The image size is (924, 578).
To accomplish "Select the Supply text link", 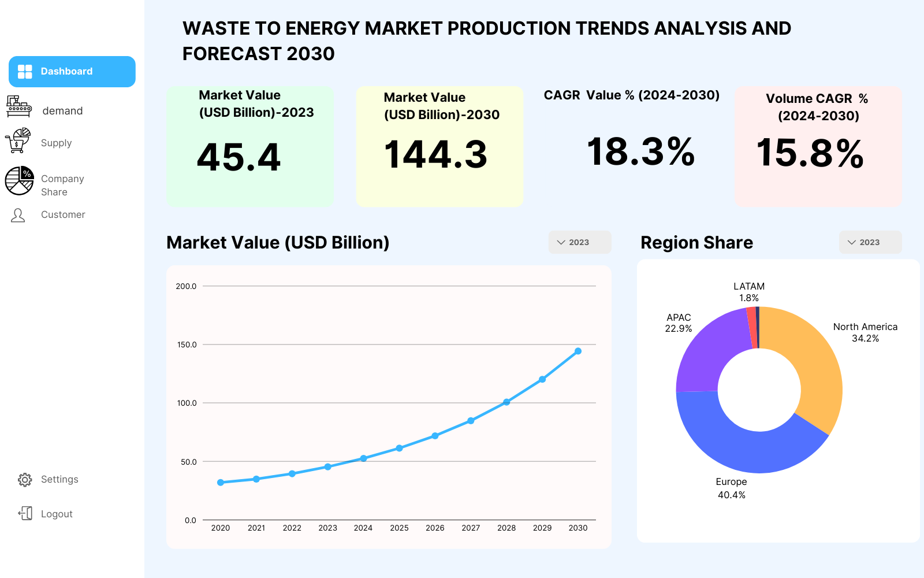I will click(56, 143).
